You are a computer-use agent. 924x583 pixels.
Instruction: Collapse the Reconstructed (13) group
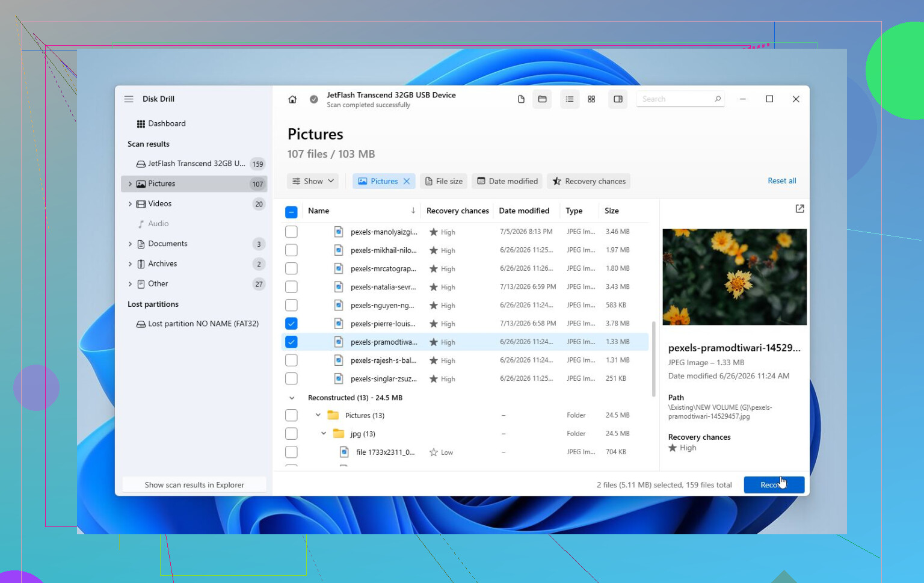coord(292,398)
